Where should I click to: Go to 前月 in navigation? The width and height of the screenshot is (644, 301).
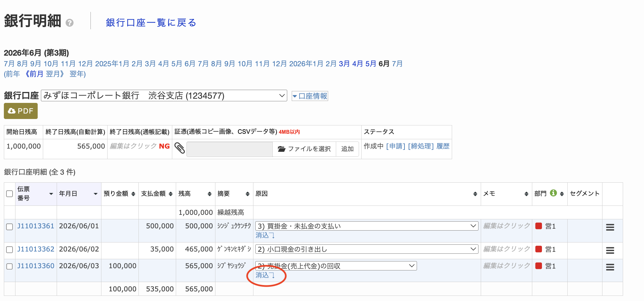34,74
